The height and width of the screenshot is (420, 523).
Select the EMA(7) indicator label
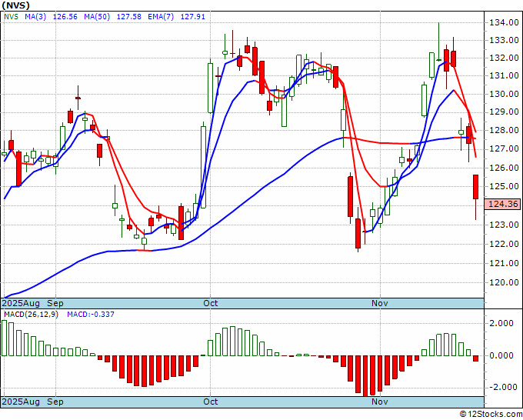pos(161,17)
